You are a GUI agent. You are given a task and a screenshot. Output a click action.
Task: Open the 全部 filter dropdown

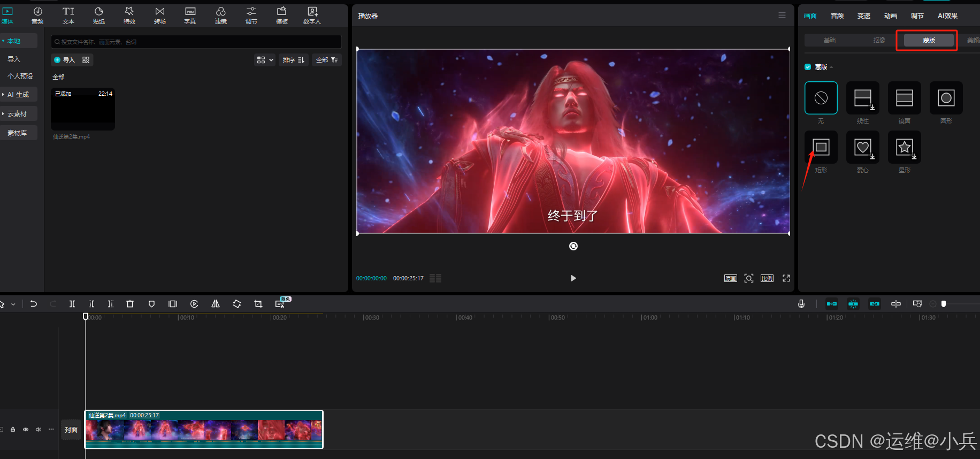click(327, 60)
